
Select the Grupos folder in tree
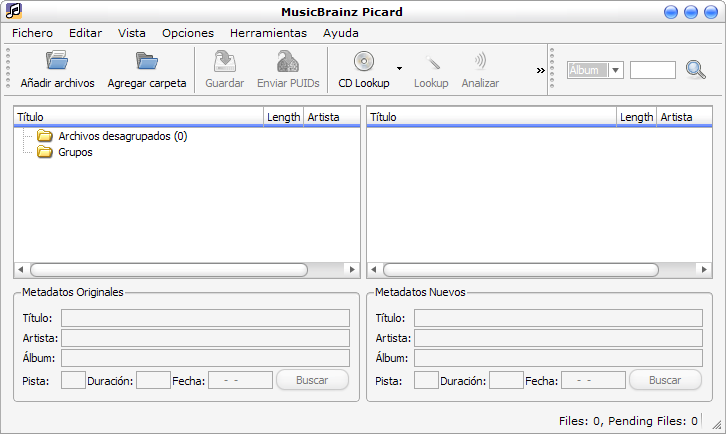(75, 152)
